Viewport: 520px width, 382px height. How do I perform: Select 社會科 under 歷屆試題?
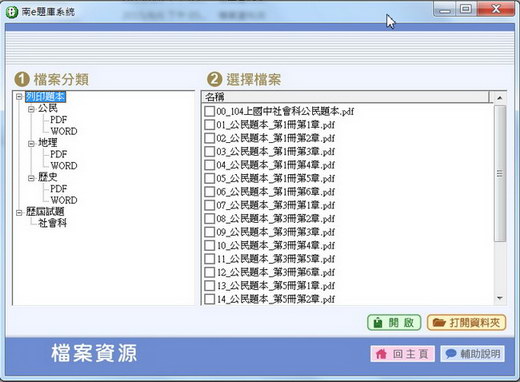(52, 223)
